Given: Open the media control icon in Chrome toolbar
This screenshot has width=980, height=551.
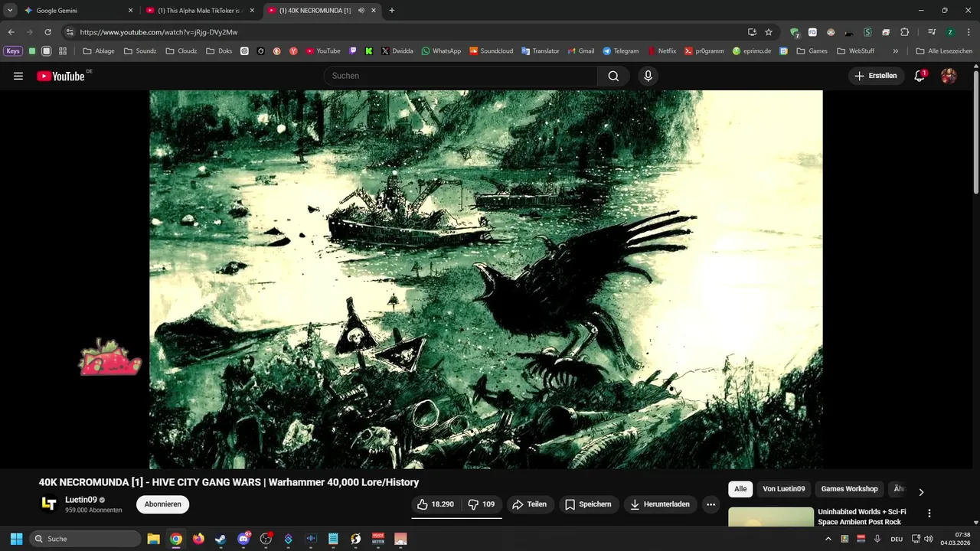Looking at the screenshot, I should click(x=932, y=32).
